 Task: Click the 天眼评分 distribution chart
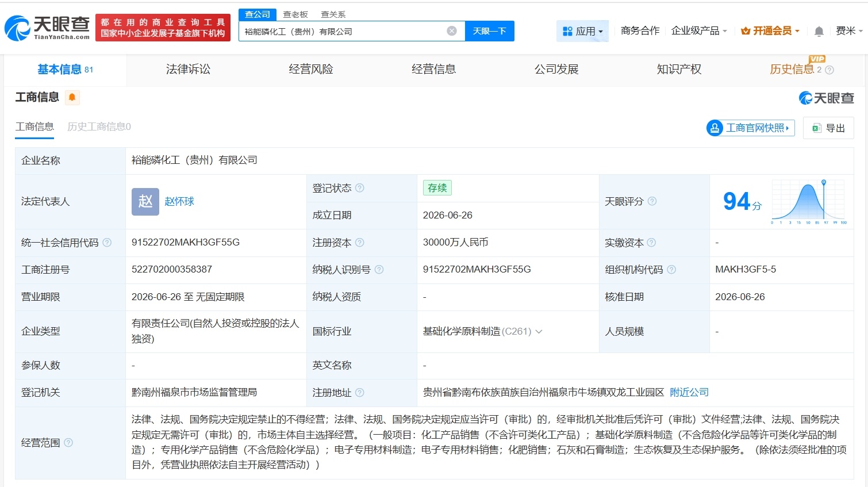click(x=809, y=201)
